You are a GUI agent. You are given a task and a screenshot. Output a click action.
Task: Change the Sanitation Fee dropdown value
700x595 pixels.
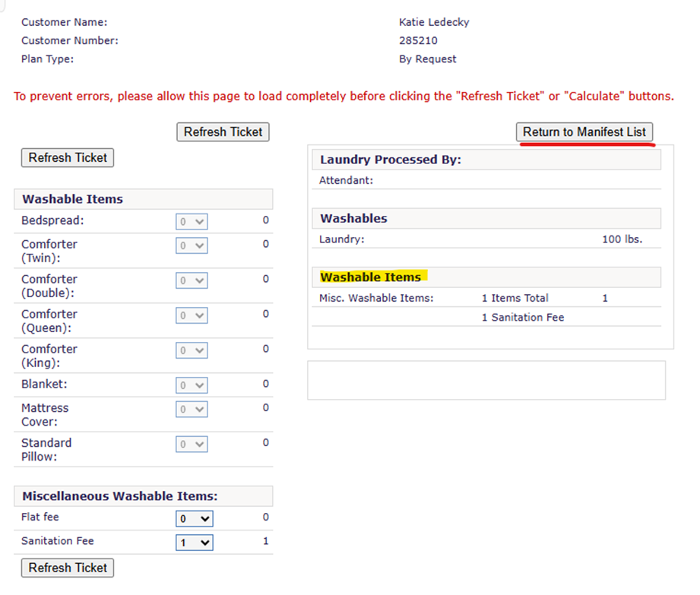(x=194, y=543)
